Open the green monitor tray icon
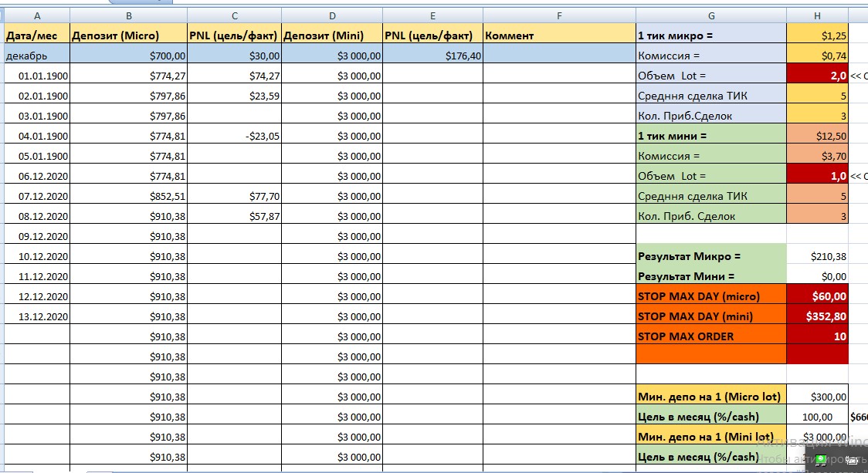 820,460
